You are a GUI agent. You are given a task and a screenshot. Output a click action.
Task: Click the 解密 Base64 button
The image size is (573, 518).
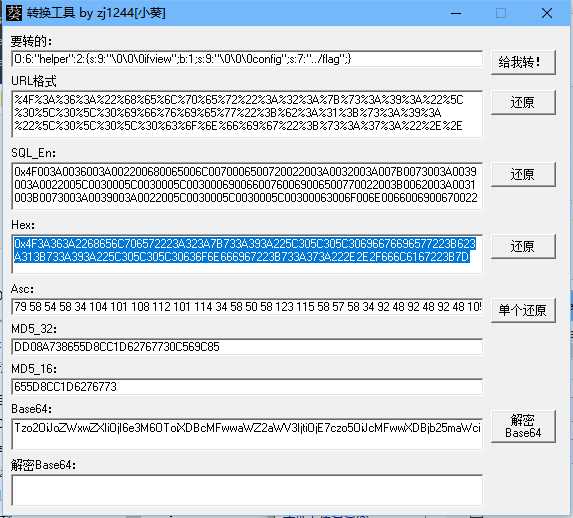coord(523,426)
